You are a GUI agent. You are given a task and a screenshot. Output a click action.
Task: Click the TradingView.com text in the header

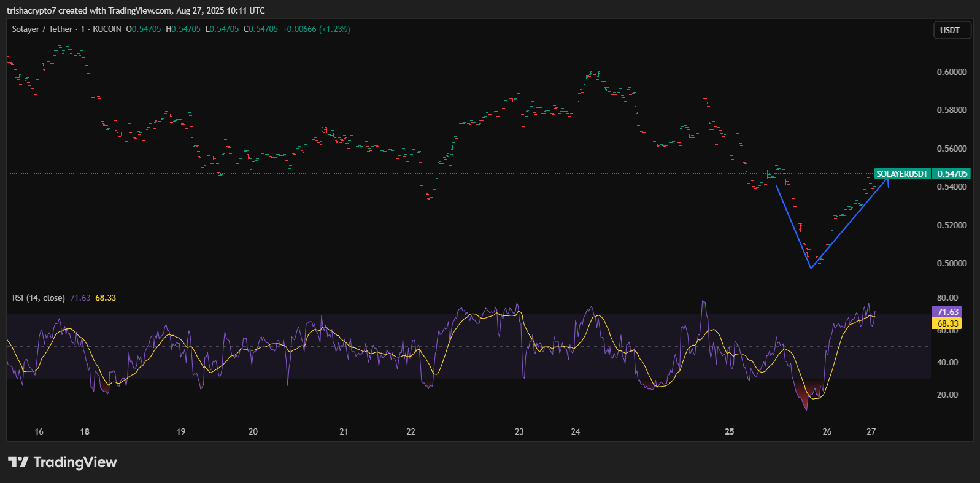[x=140, y=10]
